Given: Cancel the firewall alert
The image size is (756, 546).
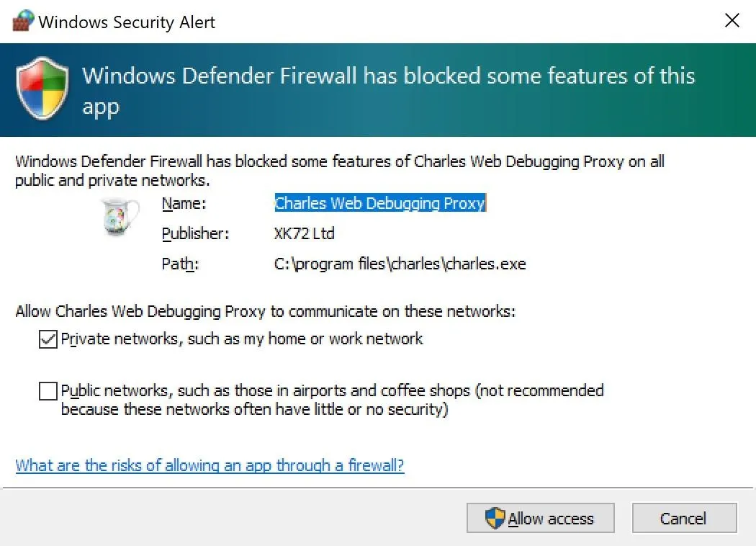Looking at the screenshot, I should (684, 518).
